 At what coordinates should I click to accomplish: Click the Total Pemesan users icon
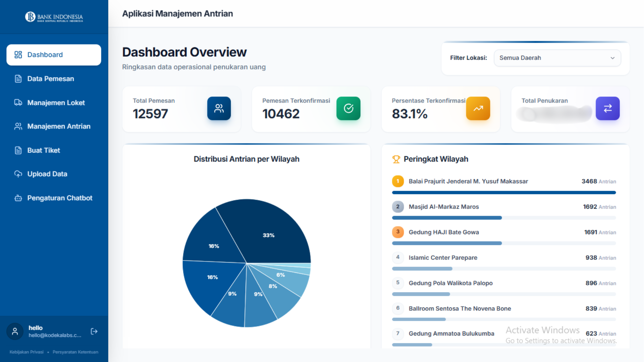219,108
